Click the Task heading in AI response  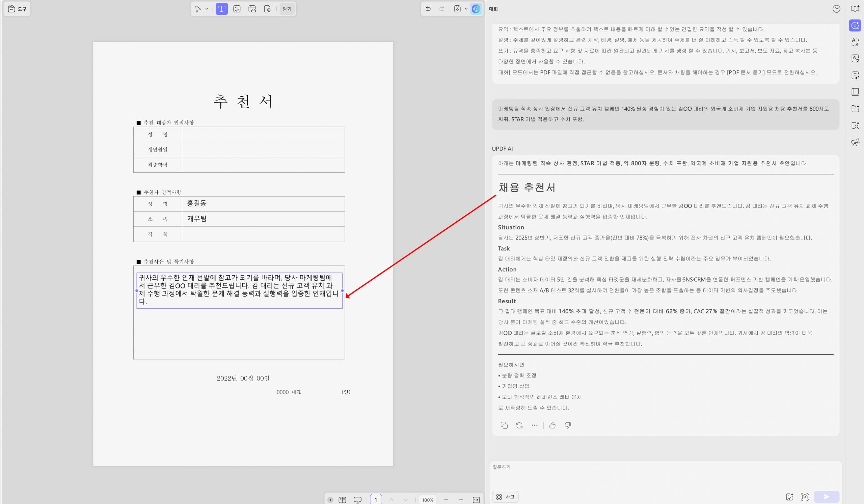pos(504,248)
